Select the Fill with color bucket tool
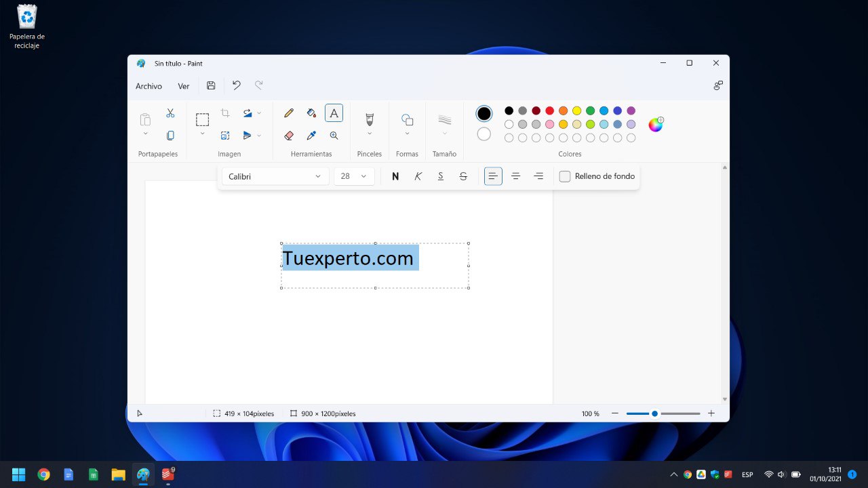 [311, 113]
